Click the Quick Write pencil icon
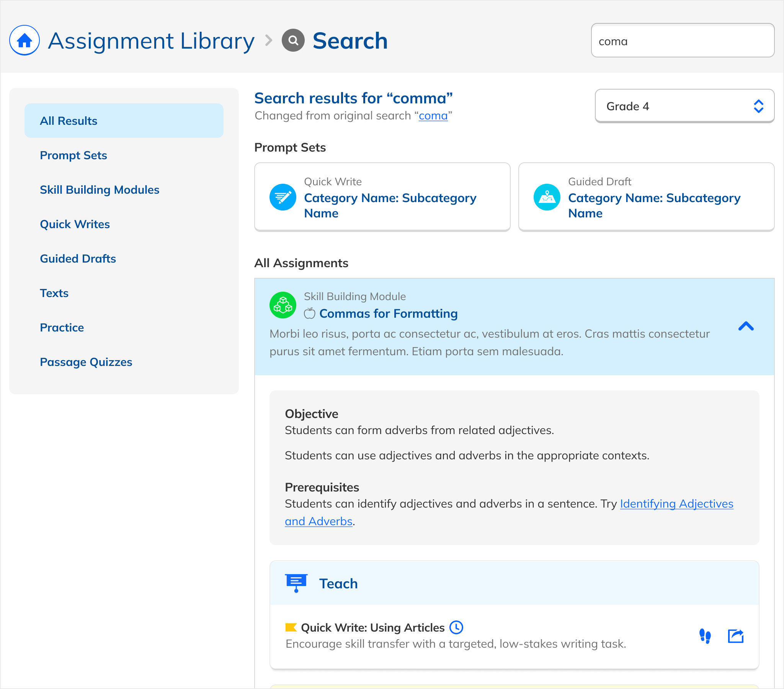 click(x=283, y=197)
